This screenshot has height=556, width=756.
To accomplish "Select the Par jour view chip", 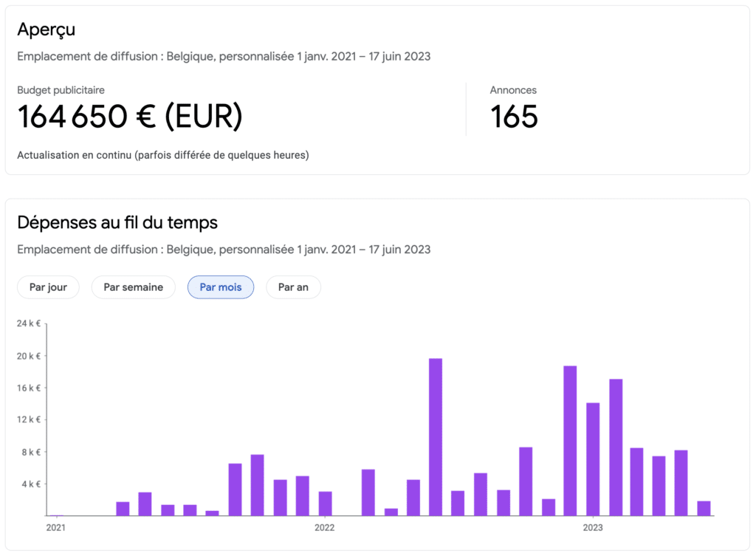I will click(x=48, y=287).
